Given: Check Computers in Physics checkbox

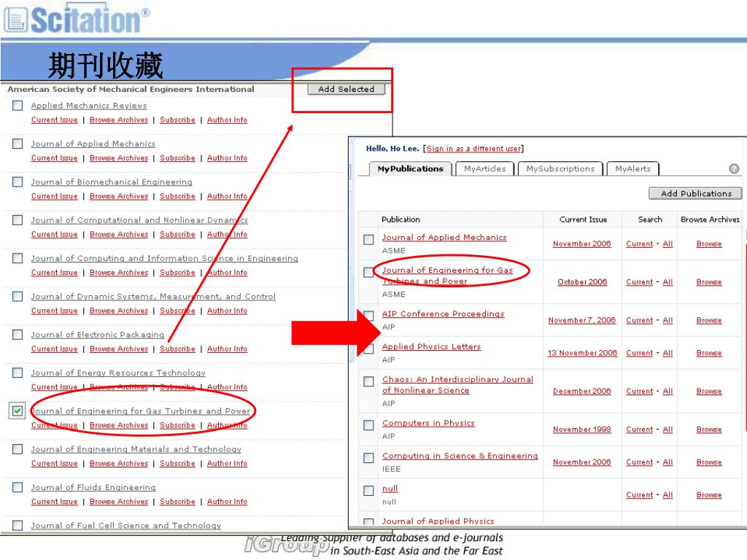Looking at the screenshot, I should pyautogui.click(x=368, y=425).
